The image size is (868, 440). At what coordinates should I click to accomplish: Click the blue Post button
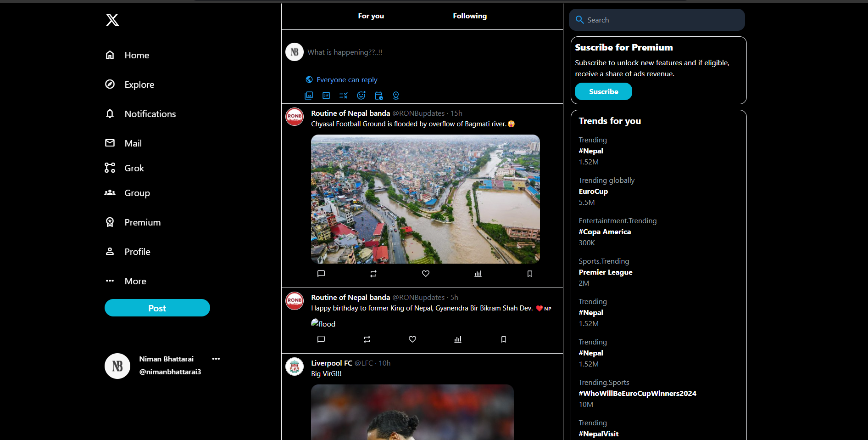157,308
